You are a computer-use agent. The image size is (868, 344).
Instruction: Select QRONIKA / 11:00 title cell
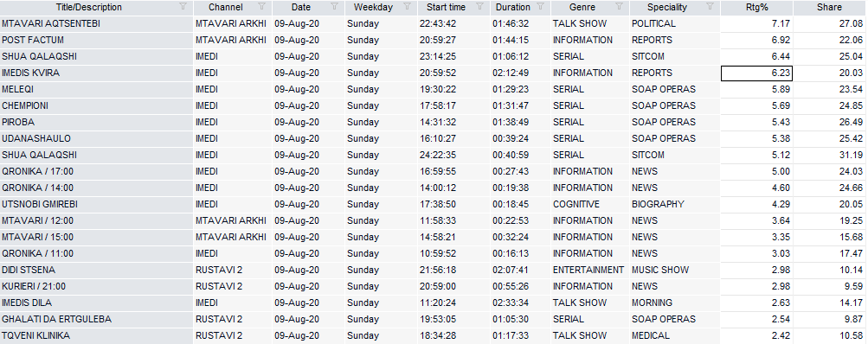click(96, 253)
